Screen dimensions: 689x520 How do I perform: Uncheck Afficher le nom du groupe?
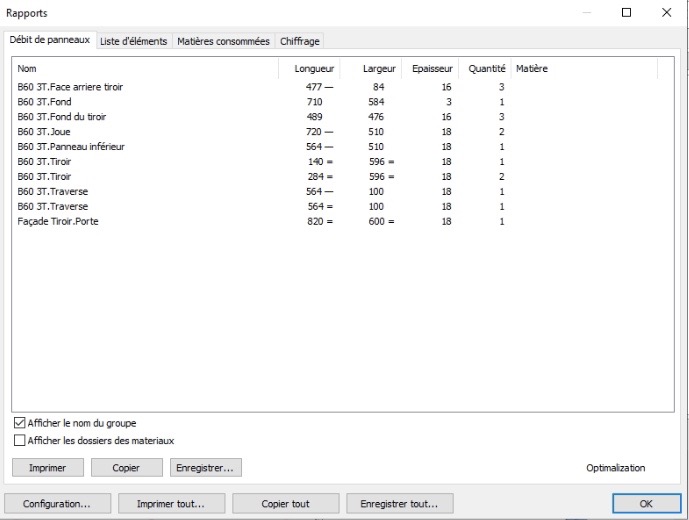point(20,423)
